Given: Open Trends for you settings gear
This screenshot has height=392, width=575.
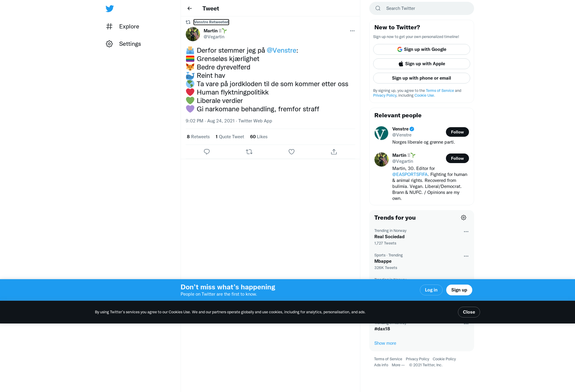Looking at the screenshot, I should click(x=464, y=218).
